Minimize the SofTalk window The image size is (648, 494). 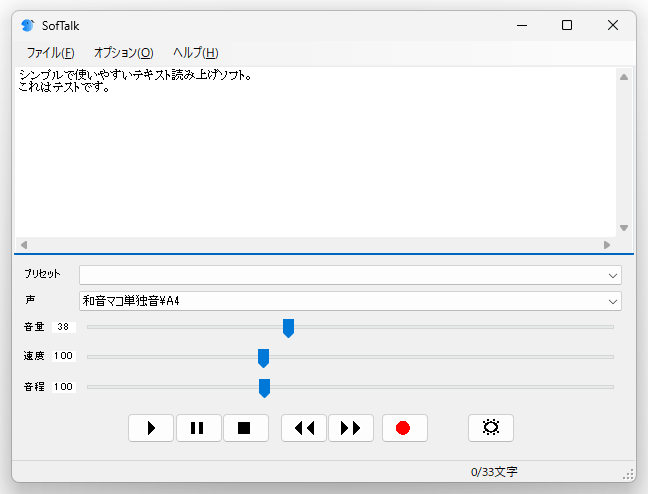click(x=522, y=26)
